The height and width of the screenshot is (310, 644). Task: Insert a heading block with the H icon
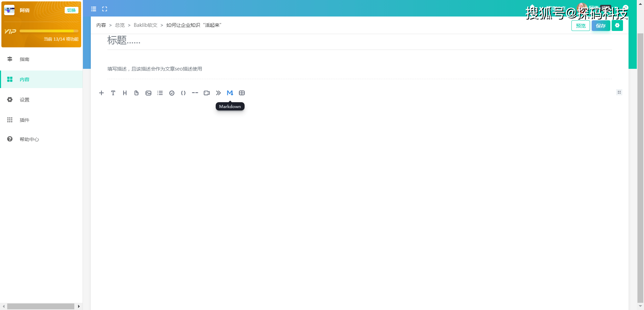click(x=125, y=93)
